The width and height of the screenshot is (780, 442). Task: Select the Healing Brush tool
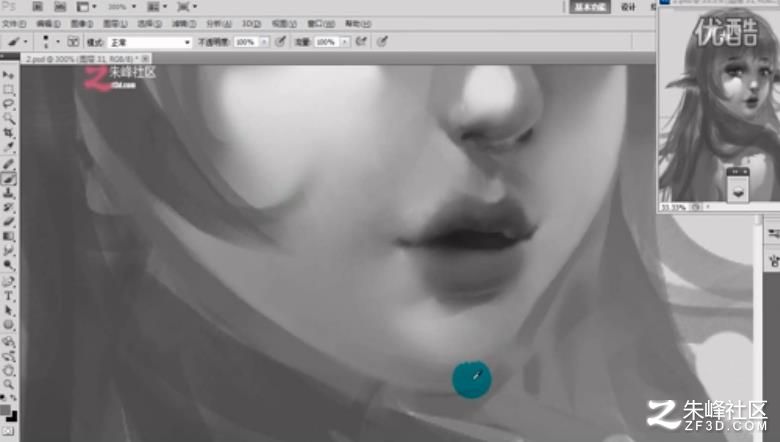pyautogui.click(x=8, y=164)
